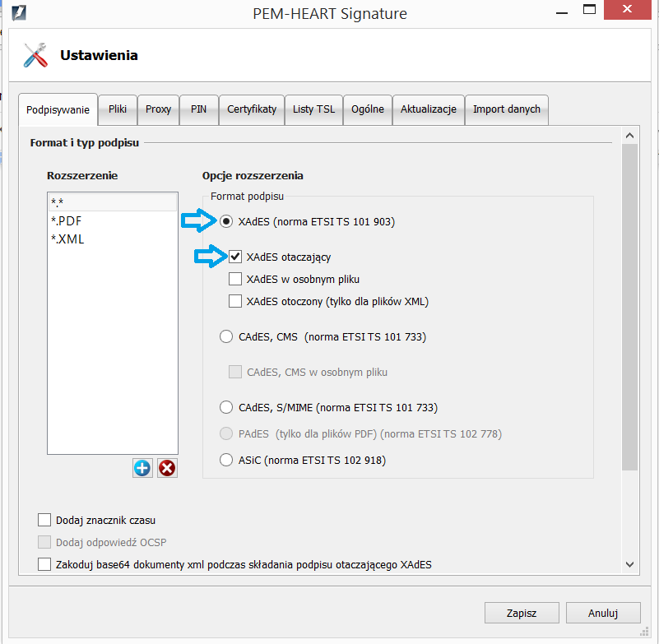Image resolution: width=659 pixels, height=644 pixels.
Task: Click the Zapisz button
Action: tap(522, 613)
